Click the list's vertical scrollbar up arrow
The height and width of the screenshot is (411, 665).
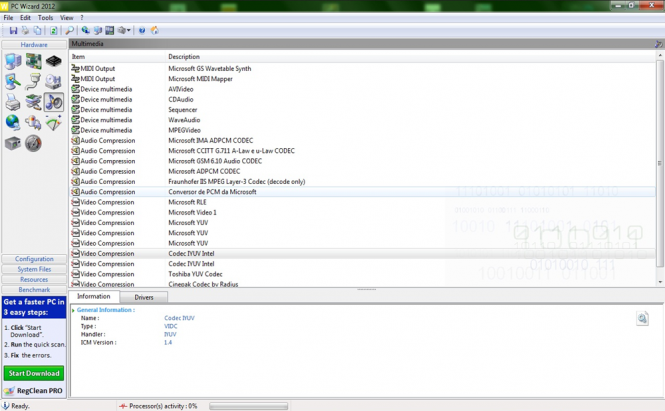tap(660, 56)
